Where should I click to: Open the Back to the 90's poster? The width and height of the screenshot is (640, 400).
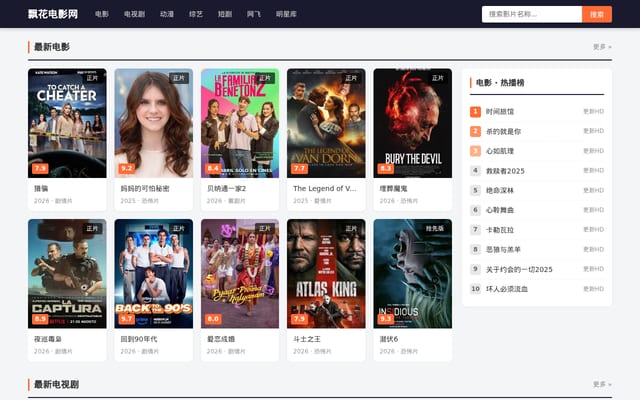click(x=153, y=273)
